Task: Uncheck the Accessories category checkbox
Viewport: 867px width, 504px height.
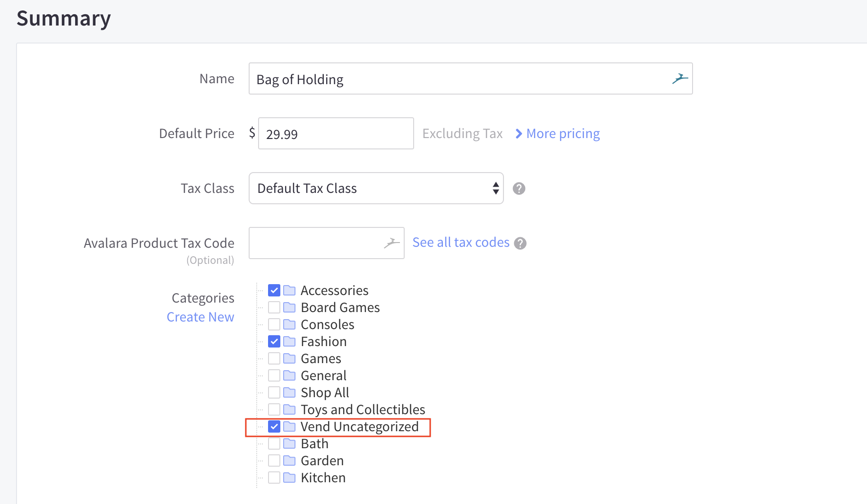Action: [274, 290]
